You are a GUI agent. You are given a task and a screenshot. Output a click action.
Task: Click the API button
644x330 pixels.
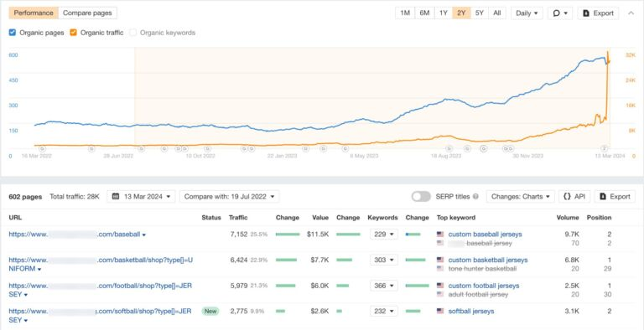point(574,196)
